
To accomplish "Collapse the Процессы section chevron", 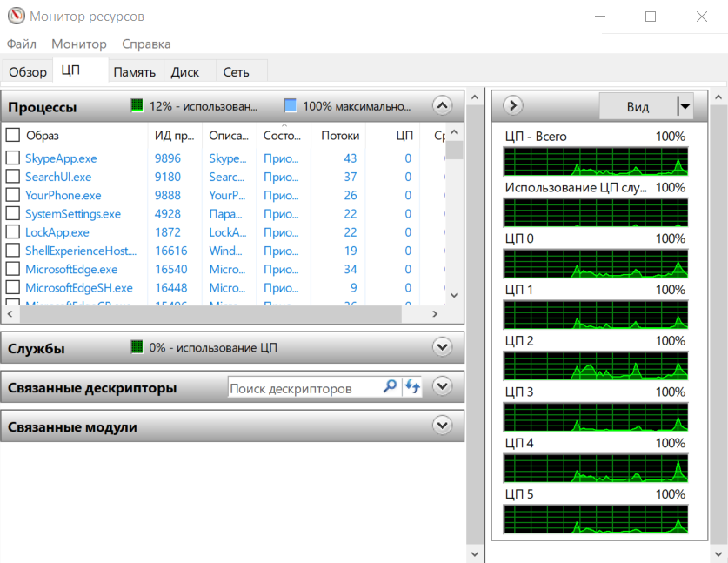I will click(442, 106).
